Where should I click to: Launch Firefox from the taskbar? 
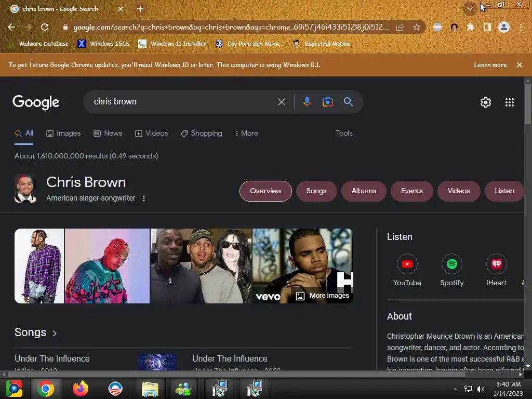pyautogui.click(x=81, y=389)
